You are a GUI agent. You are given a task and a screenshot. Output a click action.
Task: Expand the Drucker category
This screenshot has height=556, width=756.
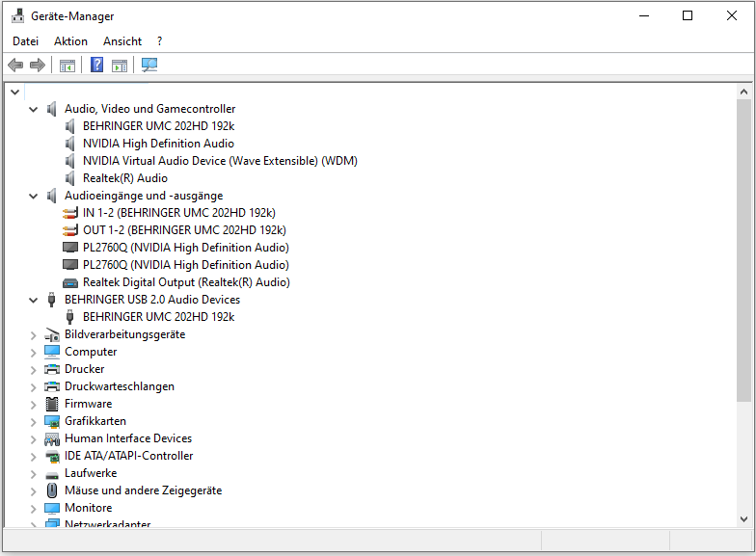[33, 370]
